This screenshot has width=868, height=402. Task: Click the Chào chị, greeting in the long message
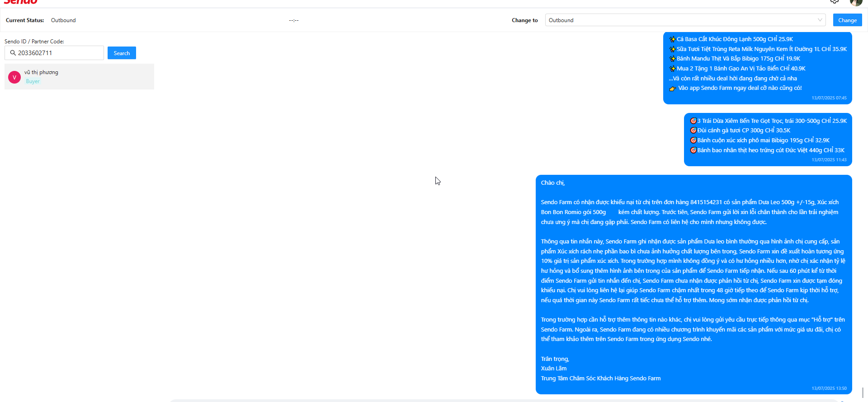pyautogui.click(x=553, y=183)
